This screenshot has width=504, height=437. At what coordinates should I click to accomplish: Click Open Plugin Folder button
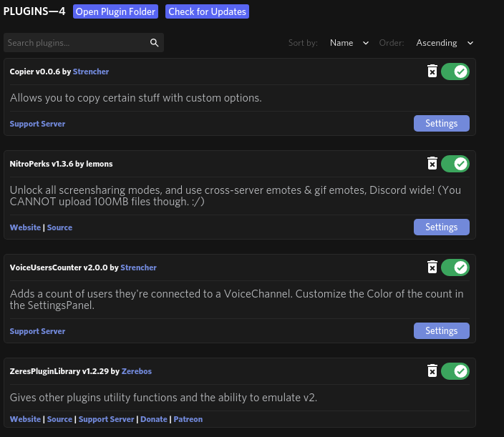115,11
